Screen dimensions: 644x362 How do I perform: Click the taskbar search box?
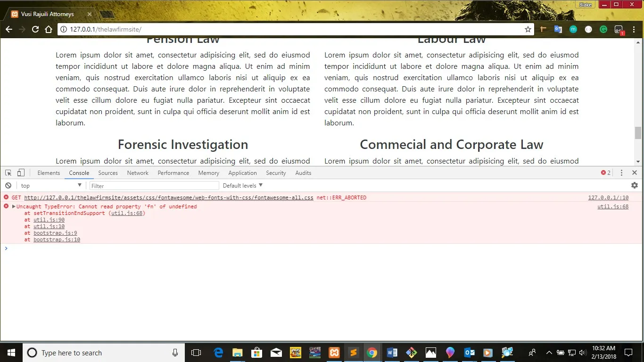tap(105, 353)
